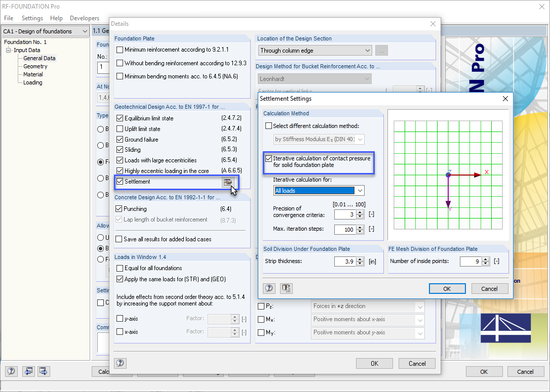The height and width of the screenshot is (392, 550).
Task: Click the next foundation arrow icon
Action: 44,371
